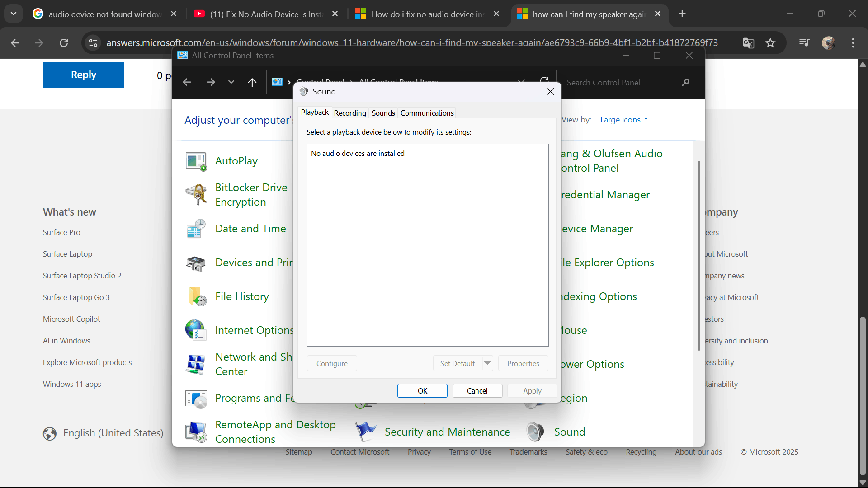Click the Control Panel up-arrow navigation icon
This screenshot has height=488, width=868.
252,82
